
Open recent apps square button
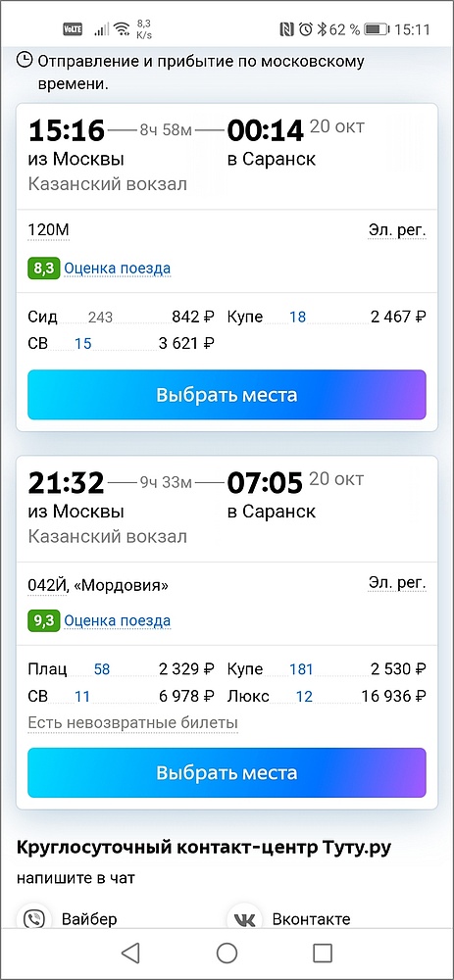tap(322, 953)
